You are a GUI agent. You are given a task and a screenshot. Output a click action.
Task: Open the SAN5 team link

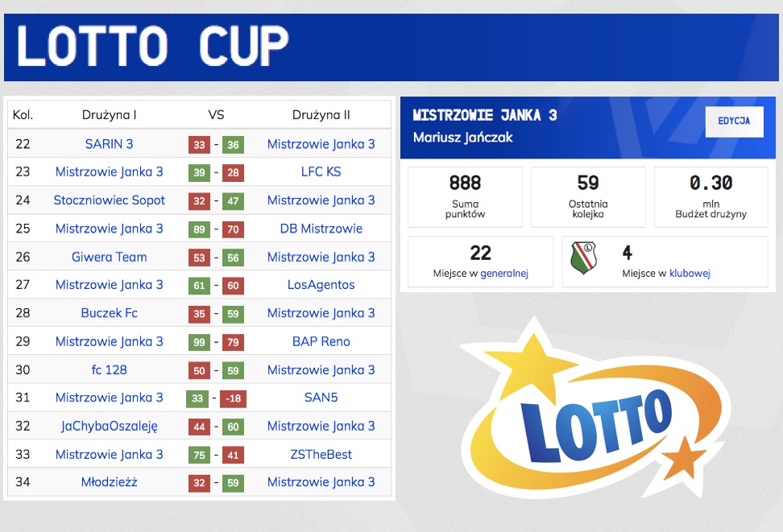321,398
